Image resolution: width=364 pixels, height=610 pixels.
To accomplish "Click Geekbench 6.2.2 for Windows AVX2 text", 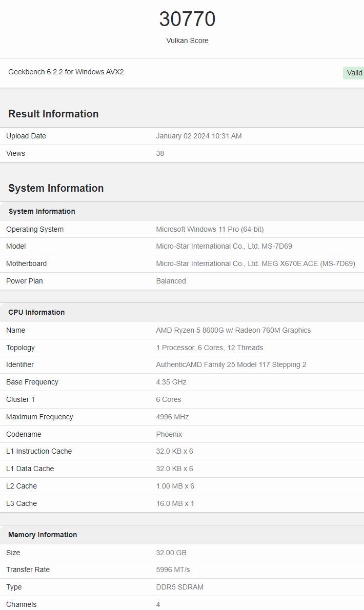I will pos(66,72).
